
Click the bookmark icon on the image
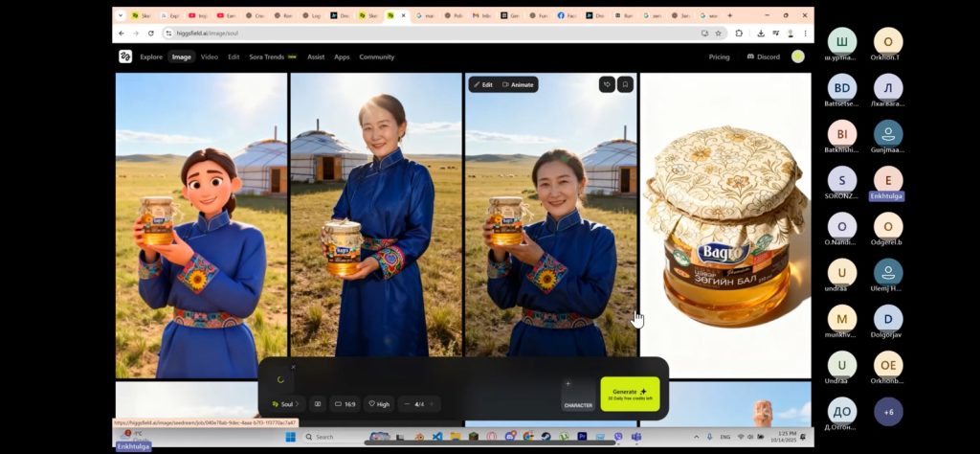[625, 84]
